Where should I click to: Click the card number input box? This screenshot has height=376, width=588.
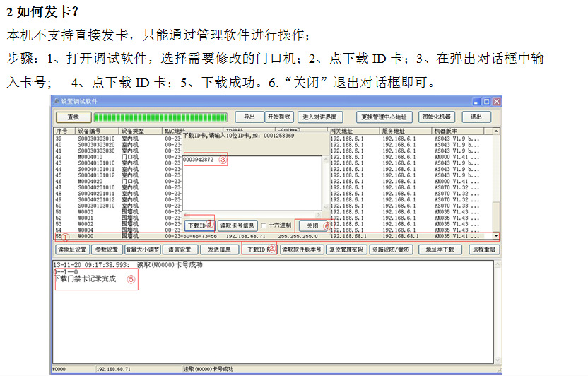tap(251, 184)
